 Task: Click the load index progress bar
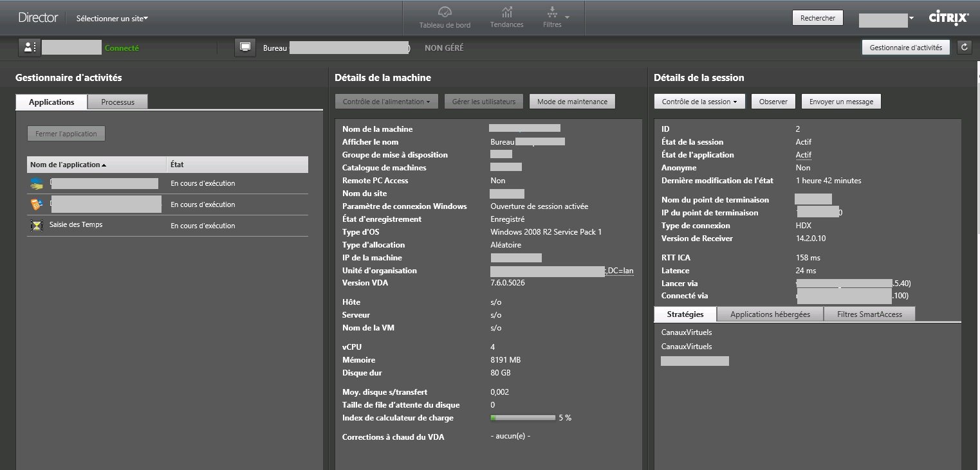[522, 418]
